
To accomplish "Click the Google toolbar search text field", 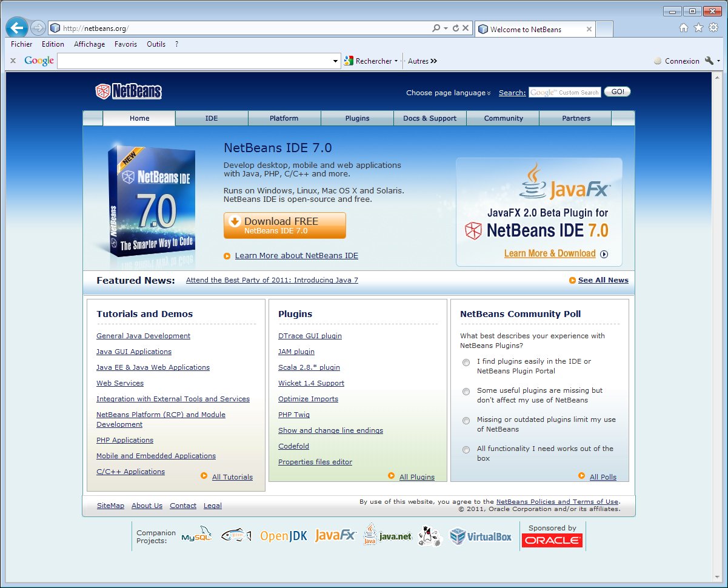I will (195, 61).
